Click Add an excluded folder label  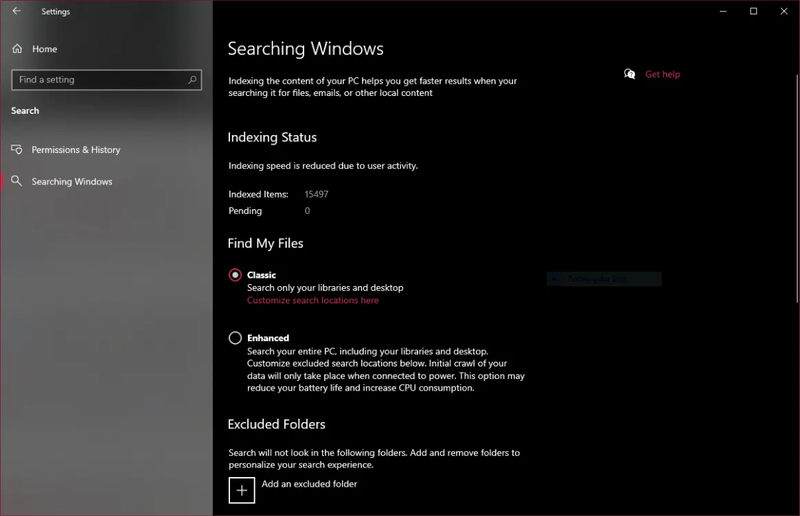click(309, 484)
